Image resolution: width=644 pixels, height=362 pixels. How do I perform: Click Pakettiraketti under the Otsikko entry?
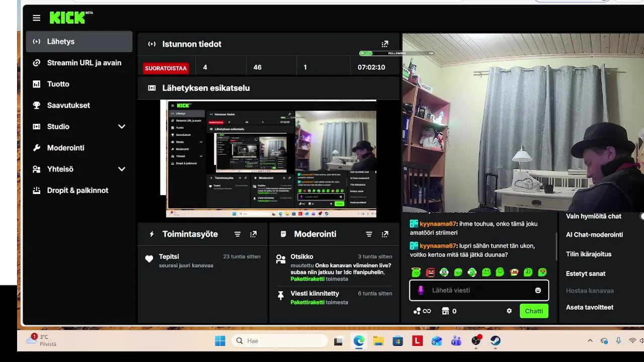point(307,279)
